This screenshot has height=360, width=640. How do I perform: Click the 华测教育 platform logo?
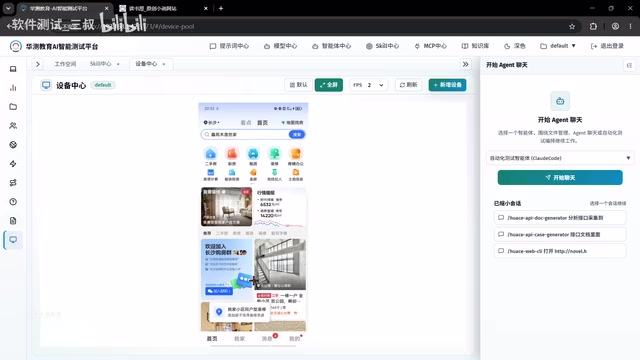coord(16,46)
